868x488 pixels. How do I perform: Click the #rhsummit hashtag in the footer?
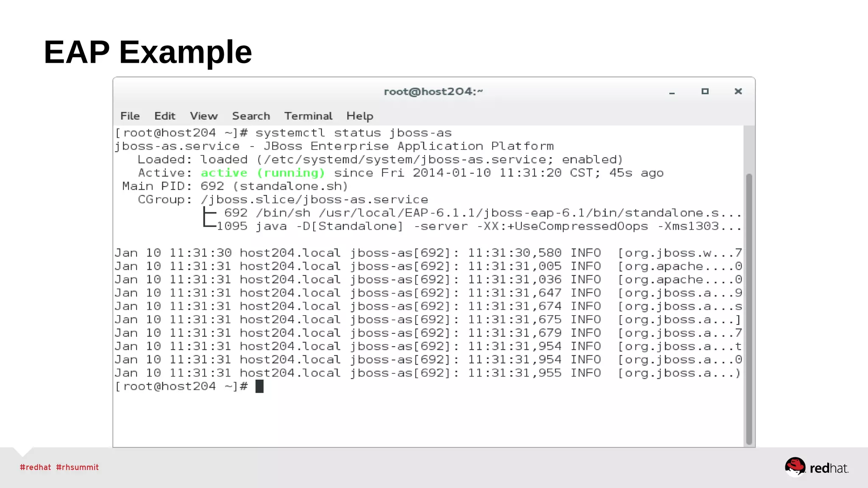click(x=77, y=467)
